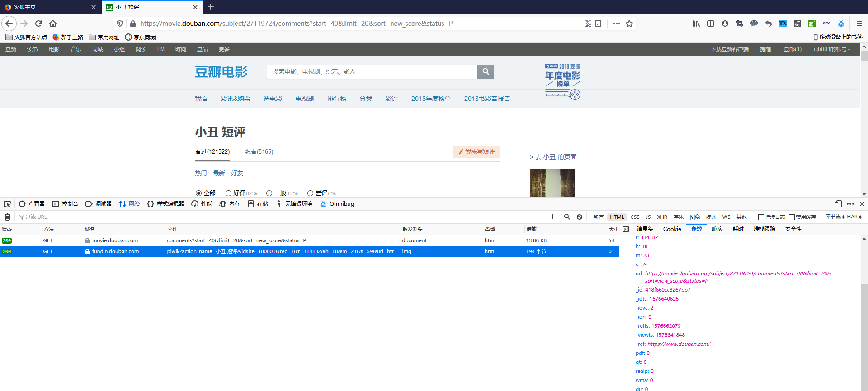The width and height of the screenshot is (868, 391).
Task: Open the library icon in the toolbar
Action: (x=696, y=24)
